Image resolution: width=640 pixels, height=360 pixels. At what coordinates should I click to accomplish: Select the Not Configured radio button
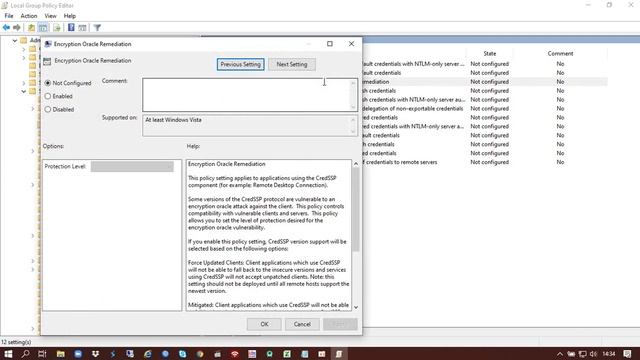click(48, 83)
